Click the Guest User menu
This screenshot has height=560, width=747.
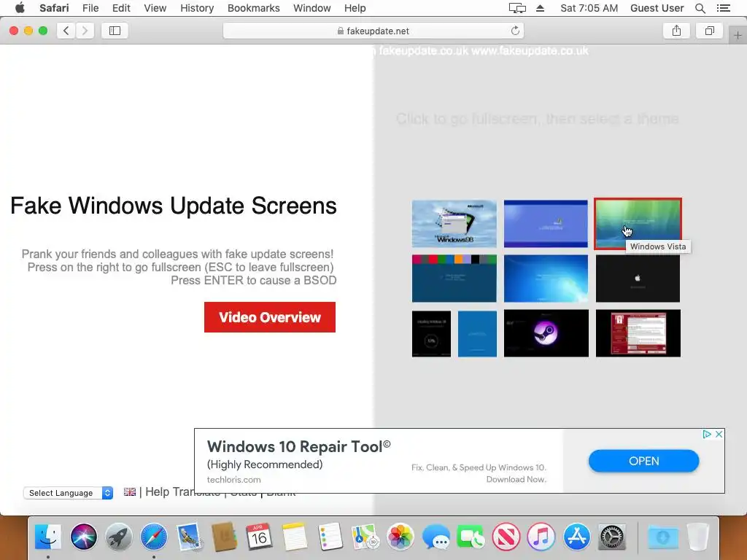657,8
